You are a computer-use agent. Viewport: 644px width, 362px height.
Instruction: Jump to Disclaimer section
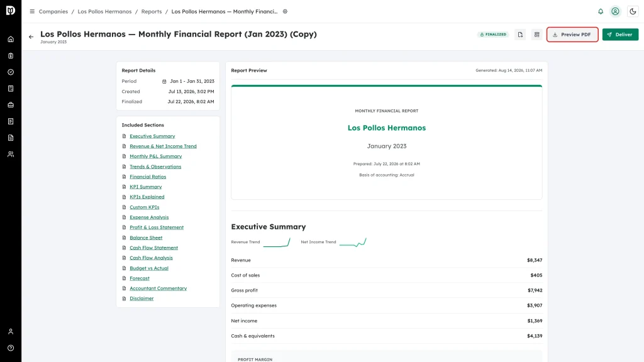(x=142, y=299)
